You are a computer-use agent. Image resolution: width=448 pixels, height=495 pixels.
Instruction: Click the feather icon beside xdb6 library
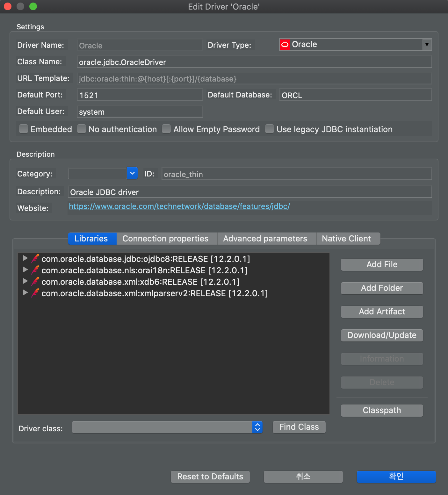[x=35, y=282]
